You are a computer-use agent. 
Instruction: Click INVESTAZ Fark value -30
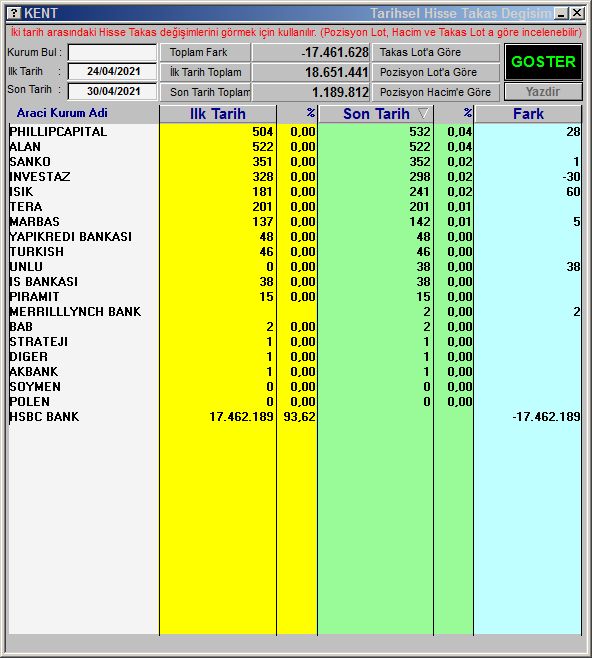tap(571, 177)
